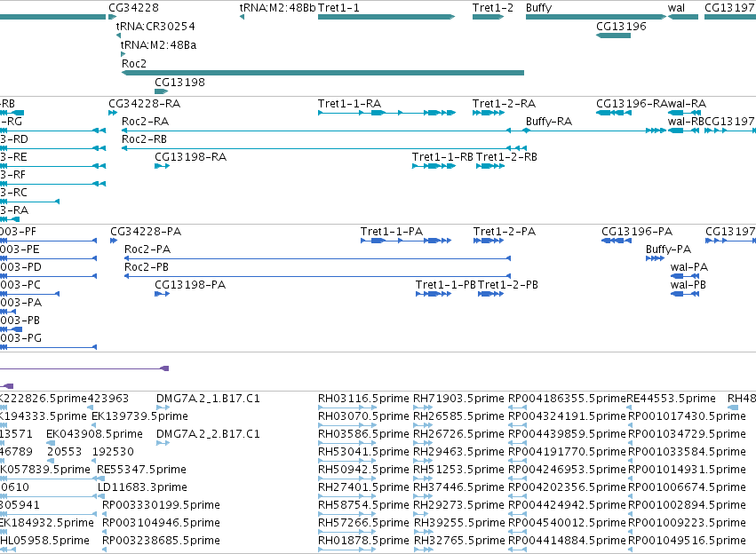This screenshot has width=756, height=554.
Task: Select the tRNA:M2:48Bb gene label
Action: (x=278, y=8)
